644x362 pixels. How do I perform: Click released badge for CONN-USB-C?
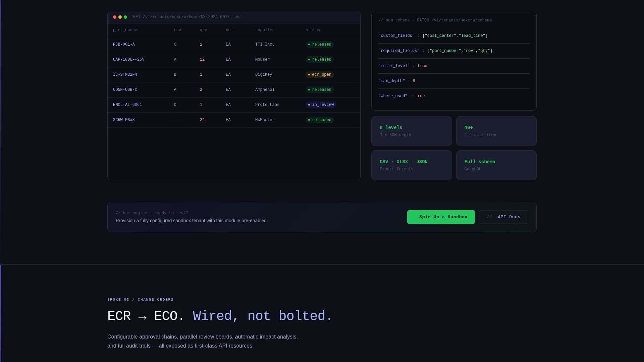pyautogui.click(x=320, y=90)
